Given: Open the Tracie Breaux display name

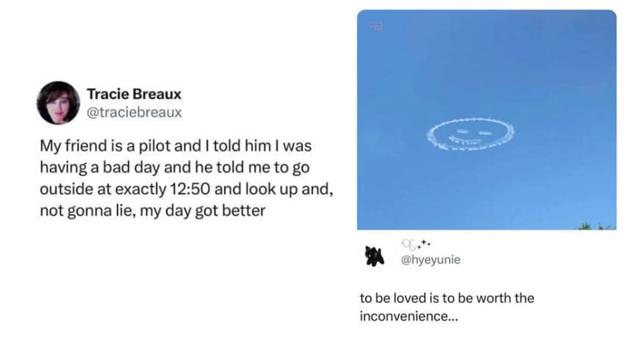Looking at the screenshot, I should (x=134, y=94).
